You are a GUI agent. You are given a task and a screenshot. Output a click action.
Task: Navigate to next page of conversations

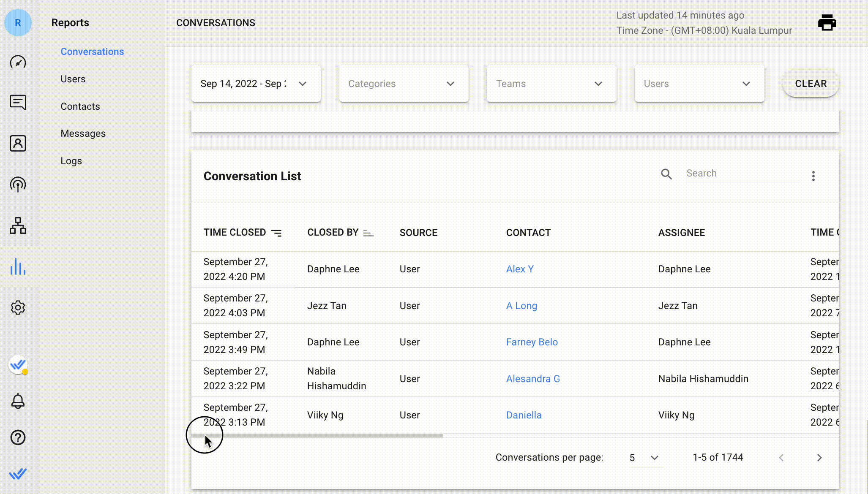click(x=819, y=458)
